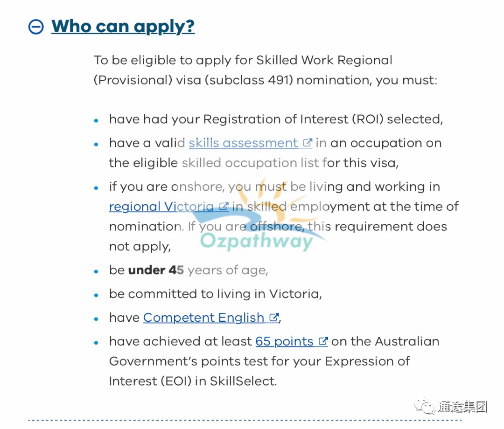The height and width of the screenshot is (429, 504).
Task: Click the skilled occupation list text
Action: (250, 163)
